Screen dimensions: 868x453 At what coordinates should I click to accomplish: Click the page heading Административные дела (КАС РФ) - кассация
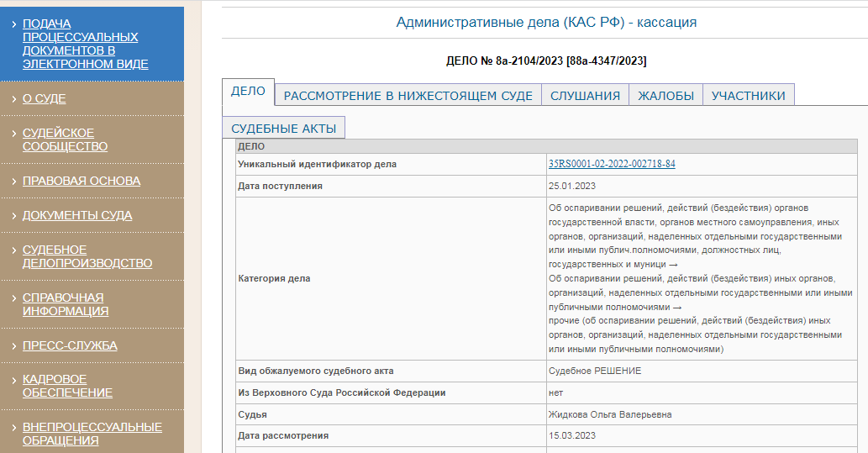(546, 22)
